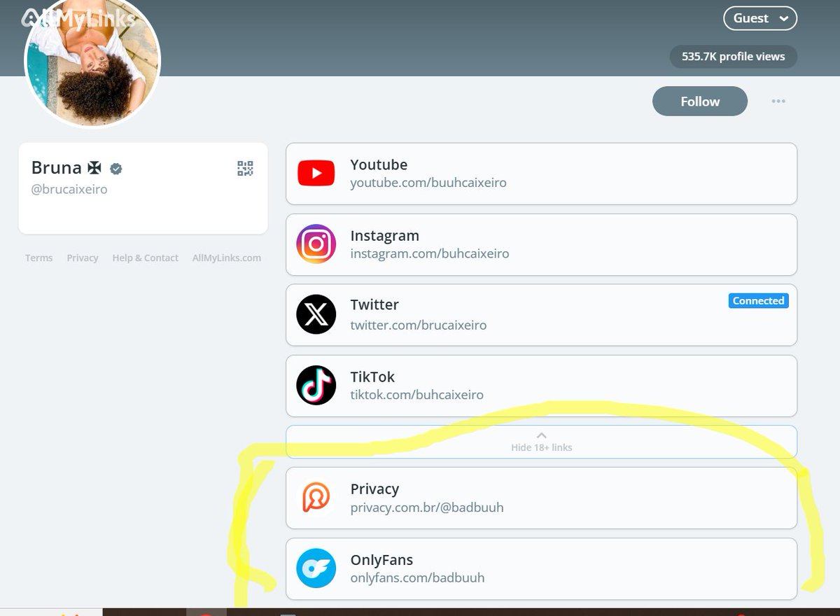840x616 pixels.
Task: Click the profile avatar picture
Action: coord(92,61)
